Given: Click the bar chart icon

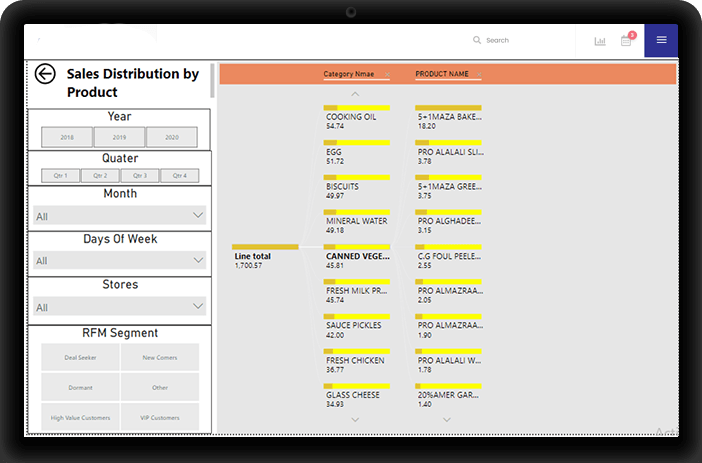Looking at the screenshot, I should click(x=600, y=41).
